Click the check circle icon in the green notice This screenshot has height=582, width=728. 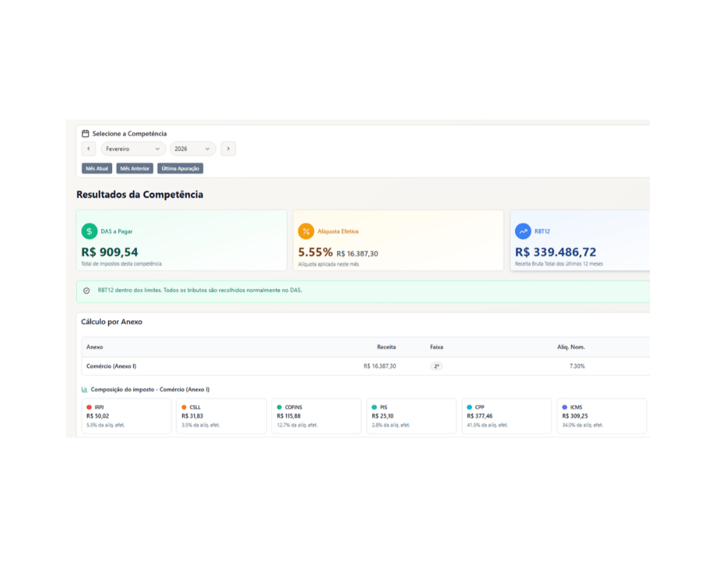87,290
